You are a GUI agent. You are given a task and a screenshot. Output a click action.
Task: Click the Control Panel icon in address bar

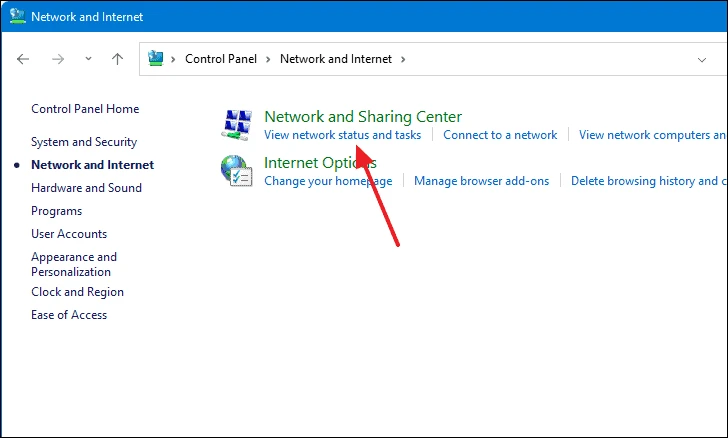[x=156, y=59]
